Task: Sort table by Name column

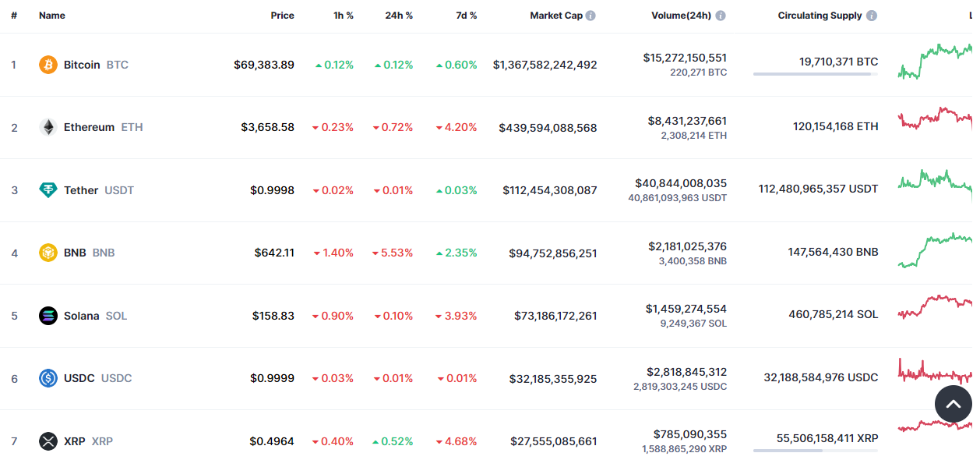Action: click(x=52, y=16)
